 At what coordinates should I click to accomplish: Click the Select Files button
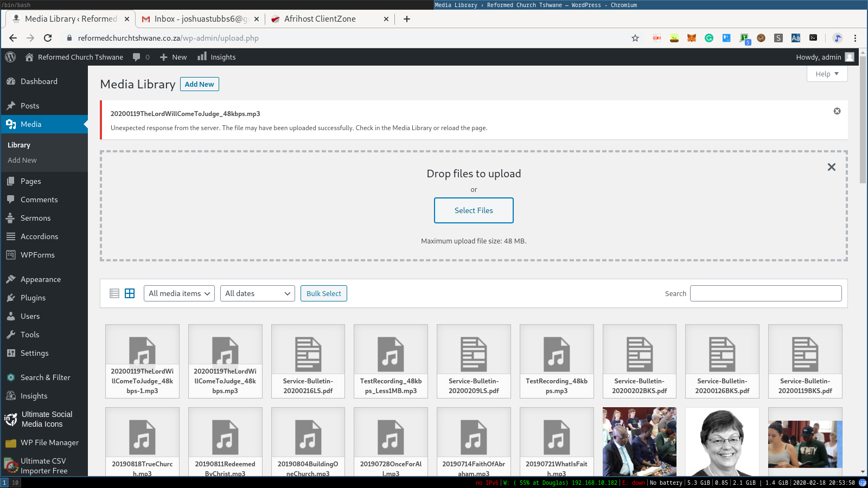pos(474,210)
